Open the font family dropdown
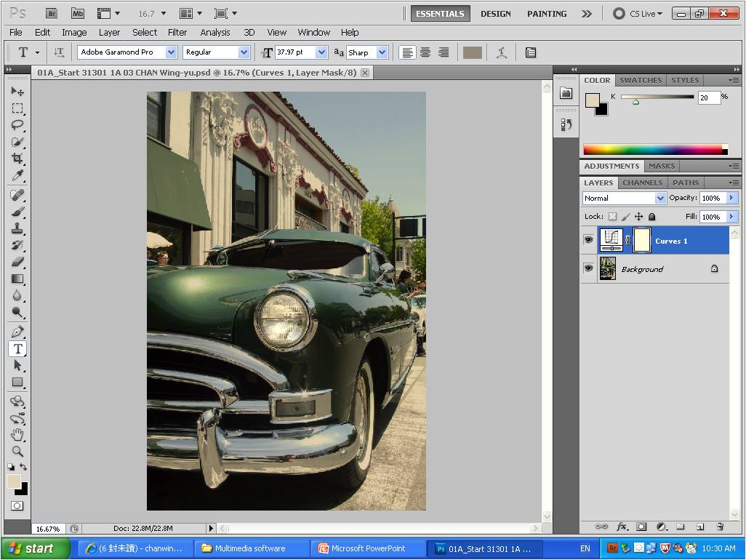The image size is (746, 560). coord(171,52)
